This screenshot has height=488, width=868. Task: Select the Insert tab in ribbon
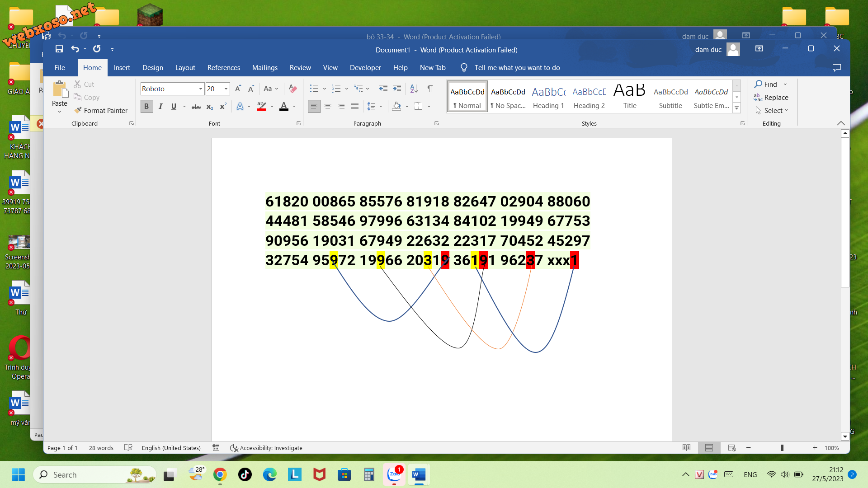click(122, 67)
